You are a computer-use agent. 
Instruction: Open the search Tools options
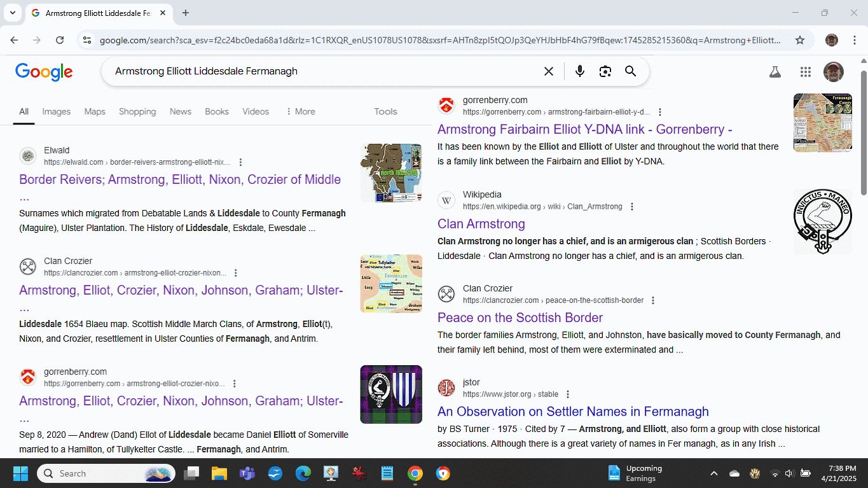(385, 111)
